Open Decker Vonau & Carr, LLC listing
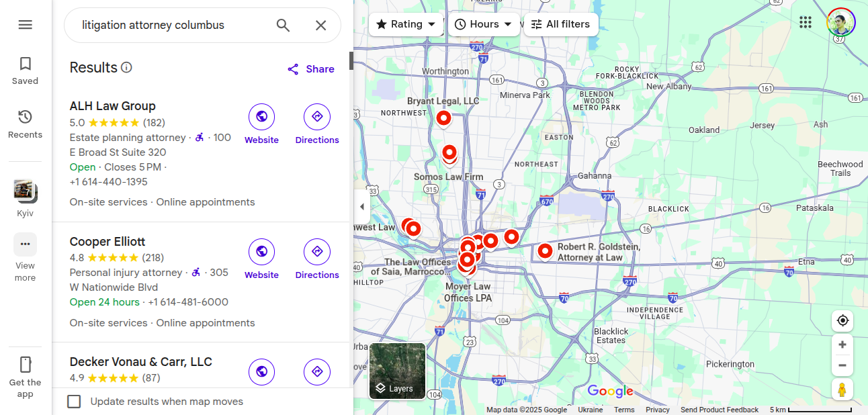 141,362
